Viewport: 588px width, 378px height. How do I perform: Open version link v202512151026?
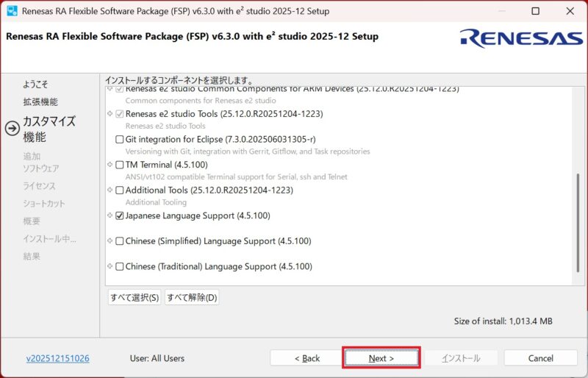[x=58, y=358]
